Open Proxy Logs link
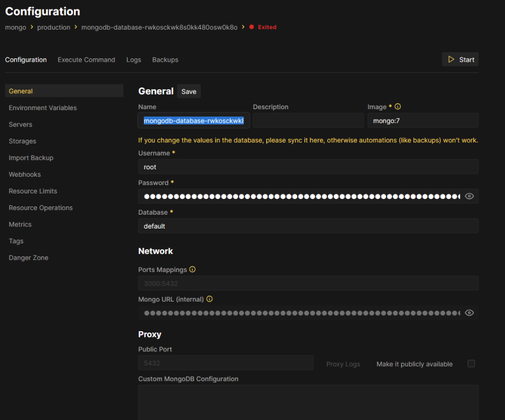Image resolution: width=505 pixels, height=420 pixels. [x=343, y=364]
